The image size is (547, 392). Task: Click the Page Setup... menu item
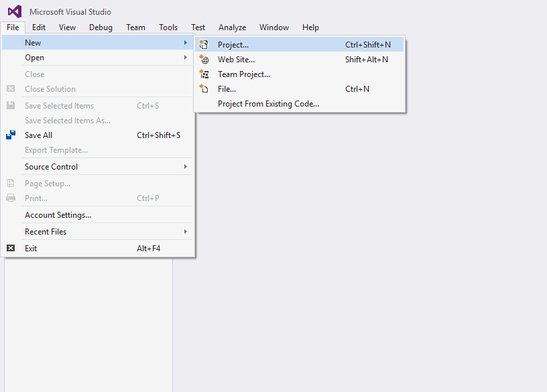click(98, 183)
